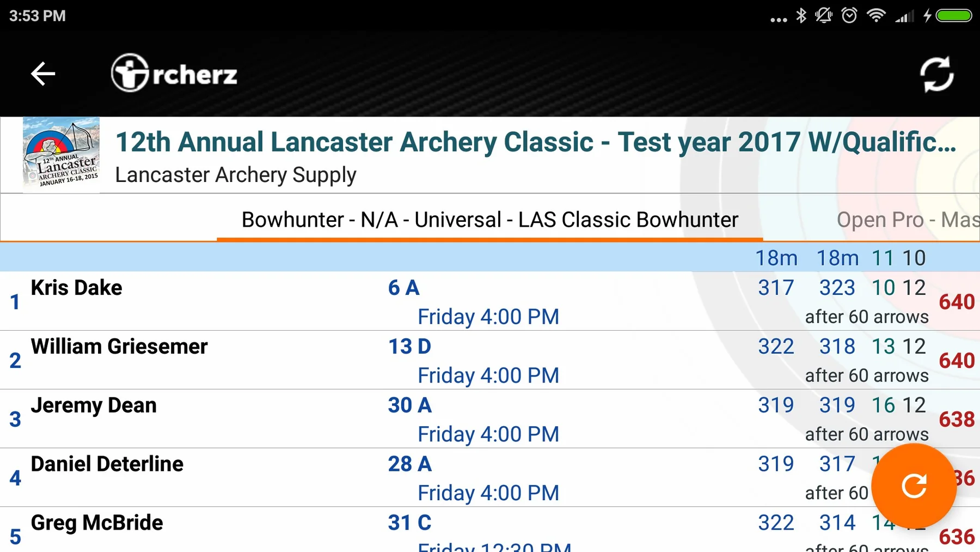
Task: Open the Lancaster Classic event thumbnail
Action: pyautogui.click(x=61, y=154)
